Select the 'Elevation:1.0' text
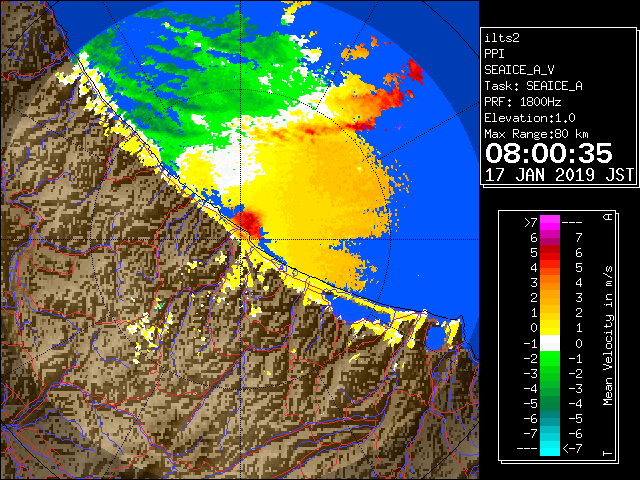640x480 pixels. tap(529, 118)
